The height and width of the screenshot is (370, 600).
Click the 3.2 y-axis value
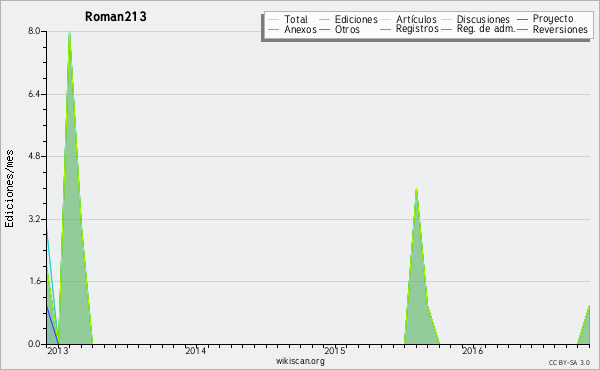point(34,219)
